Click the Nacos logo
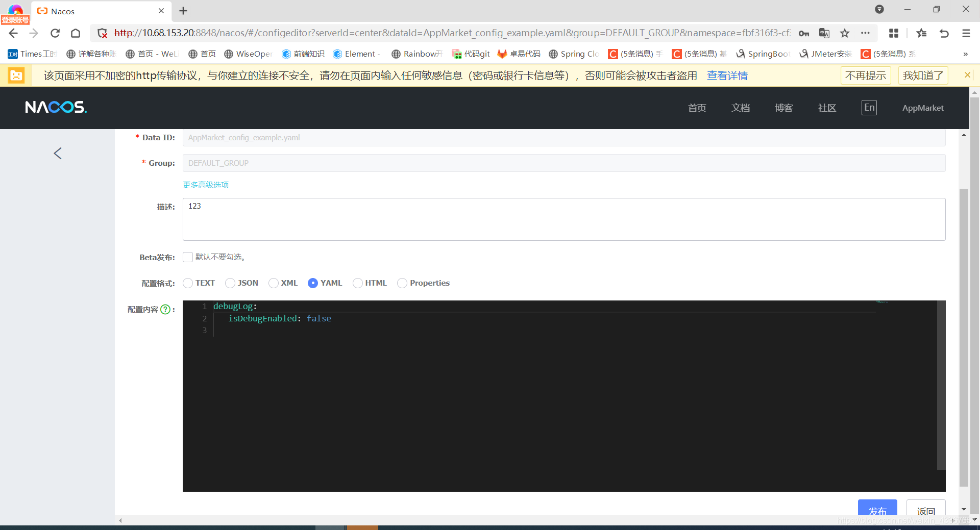This screenshot has width=980, height=530. coord(56,107)
